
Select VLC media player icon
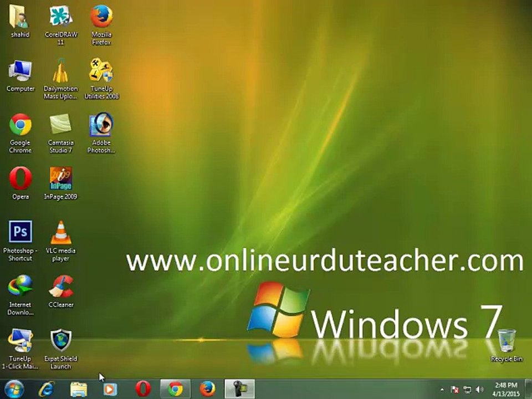tap(61, 241)
